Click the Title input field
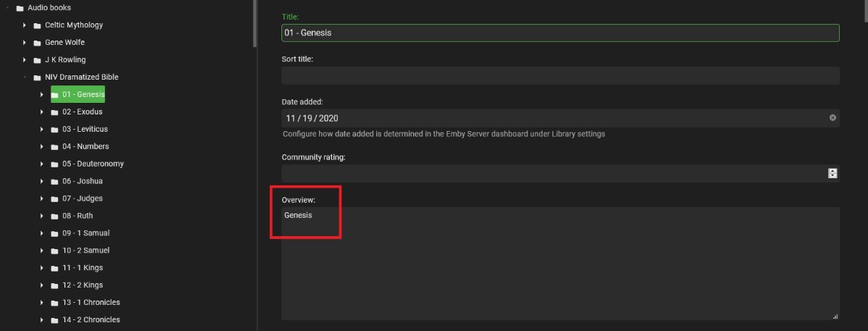868x331 pixels. [x=560, y=33]
